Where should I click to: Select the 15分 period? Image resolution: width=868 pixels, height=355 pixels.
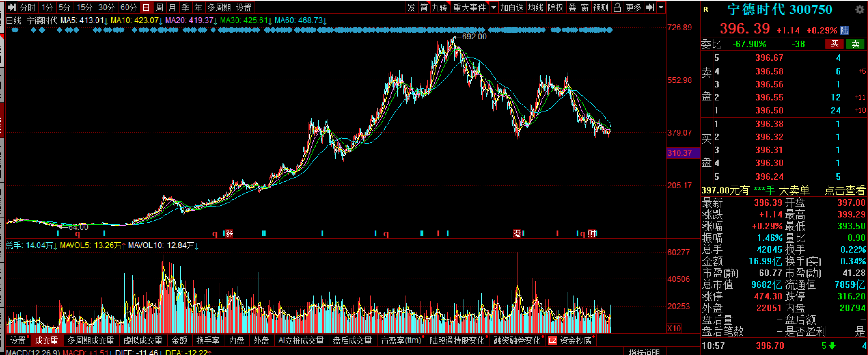click(x=84, y=7)
